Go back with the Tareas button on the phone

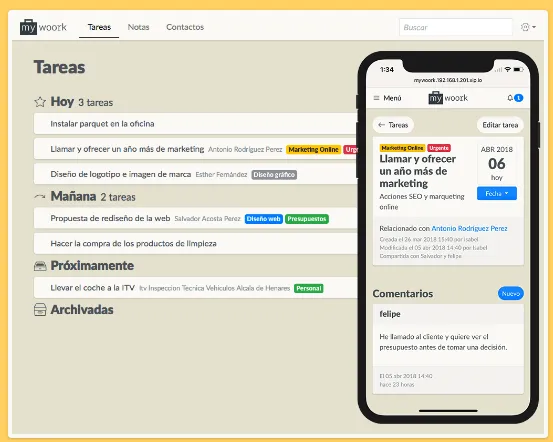click(393, 125)
